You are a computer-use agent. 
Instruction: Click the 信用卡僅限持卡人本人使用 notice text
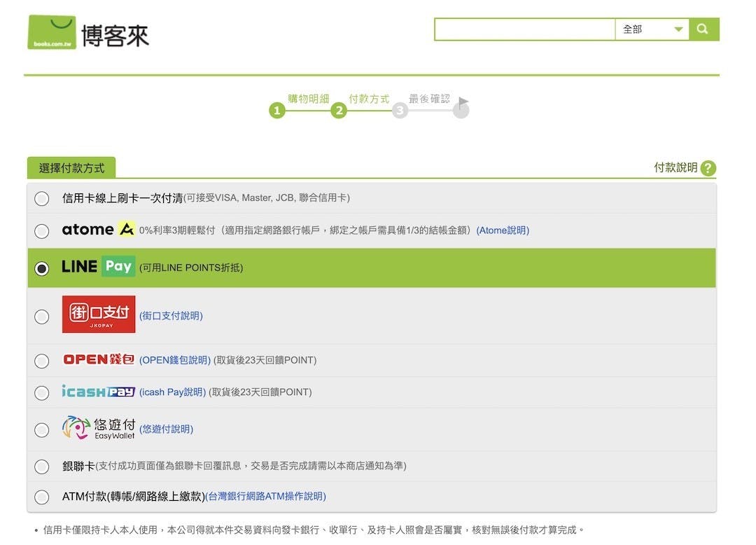tap(314, 530)
